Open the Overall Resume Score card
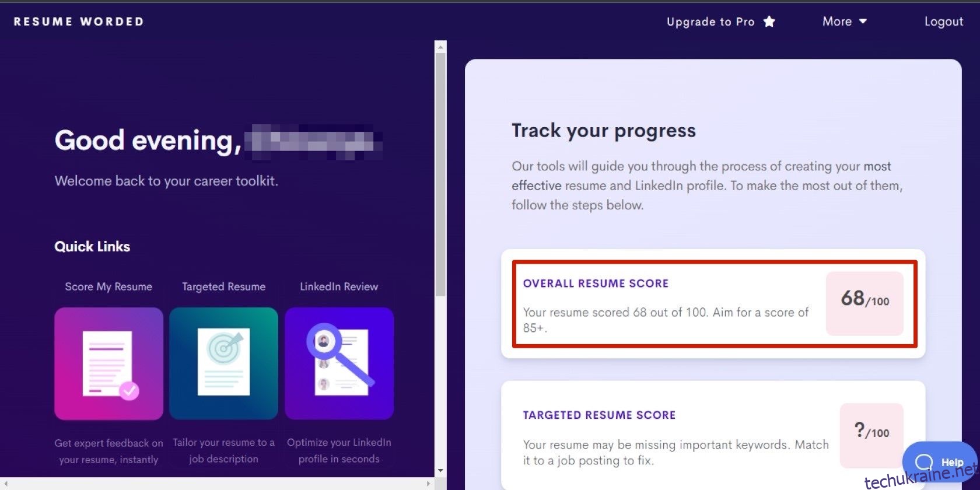 tap(714, 304)
